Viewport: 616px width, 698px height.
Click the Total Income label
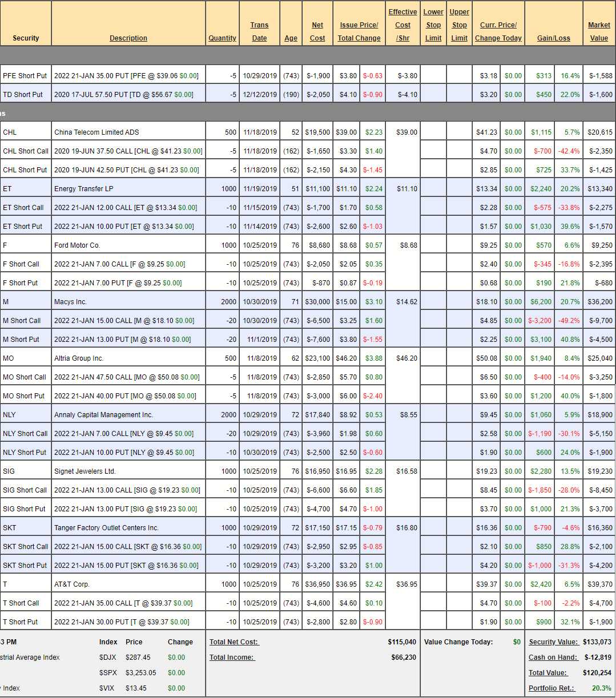click(x=231, y=657)
